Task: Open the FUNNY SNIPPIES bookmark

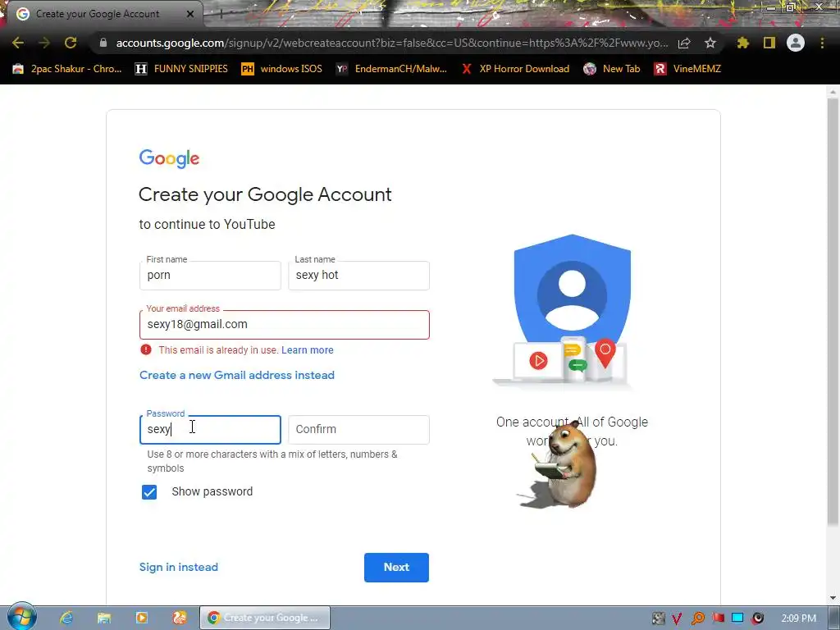Action: pos(181,69)
